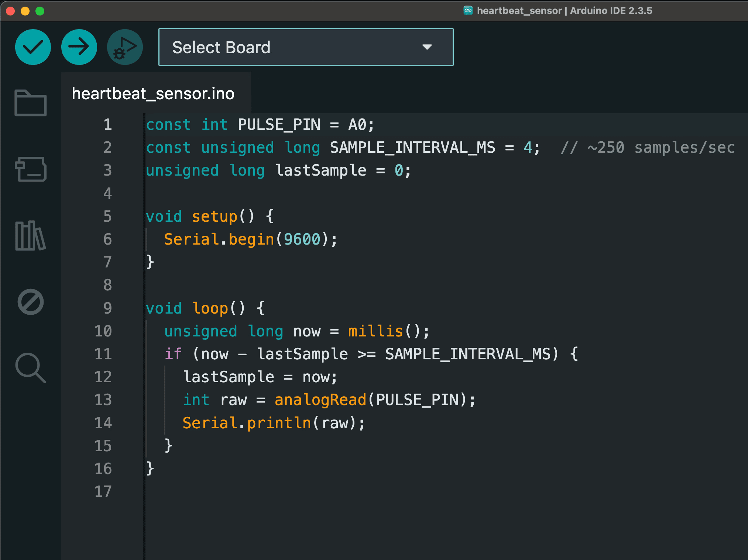Open the Library Manager books icon
This screenshot has width=748, height=560.
(x=31, y=236)
